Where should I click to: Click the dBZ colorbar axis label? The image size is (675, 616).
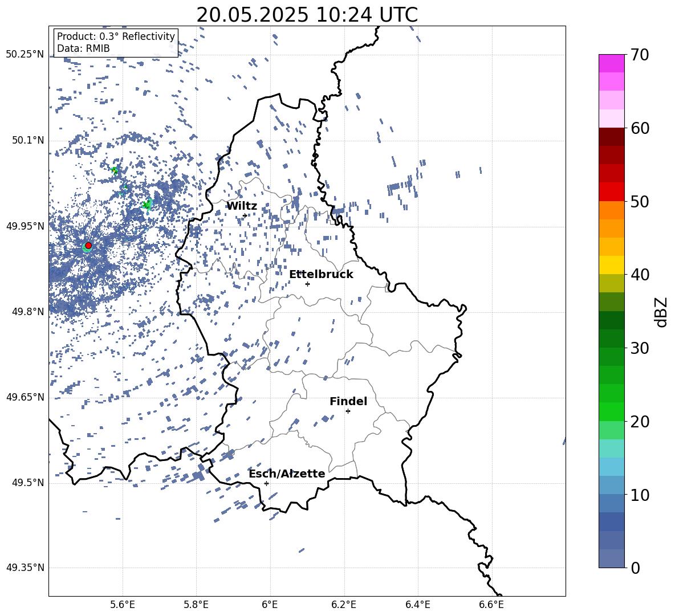click(660, 312)
